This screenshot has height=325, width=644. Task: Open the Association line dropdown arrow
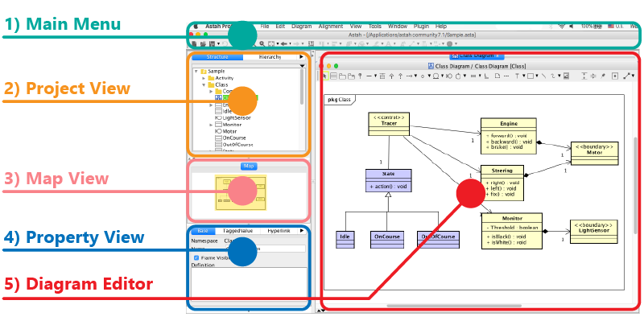click(x=376, y=76)
